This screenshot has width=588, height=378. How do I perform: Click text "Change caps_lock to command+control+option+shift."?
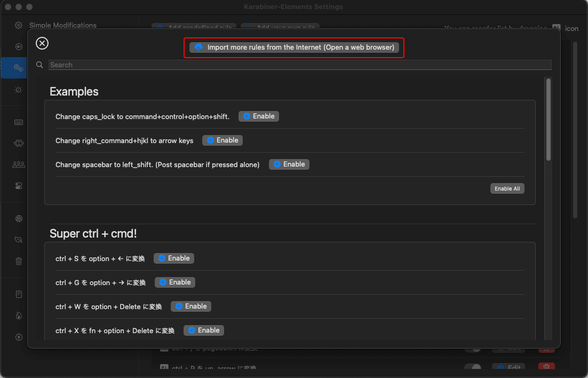point(142,117)
